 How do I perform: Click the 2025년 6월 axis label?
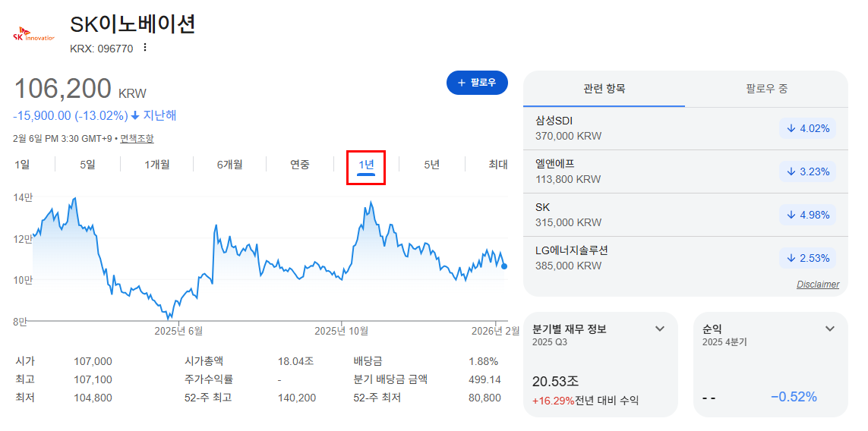[178, 331]
